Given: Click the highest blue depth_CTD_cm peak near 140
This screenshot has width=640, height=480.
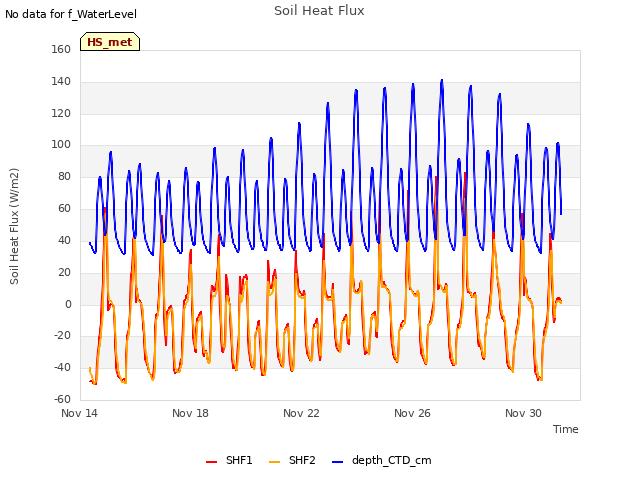Looking at the screenshot, I should click(x=442, y=81).
